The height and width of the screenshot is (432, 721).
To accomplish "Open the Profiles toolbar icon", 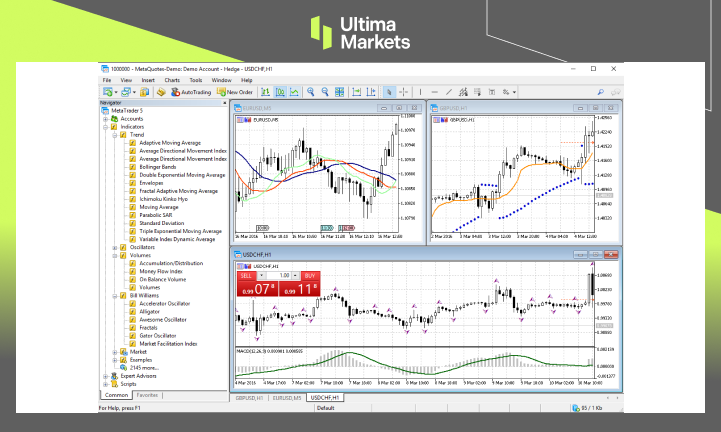I will tap(126, 92).
